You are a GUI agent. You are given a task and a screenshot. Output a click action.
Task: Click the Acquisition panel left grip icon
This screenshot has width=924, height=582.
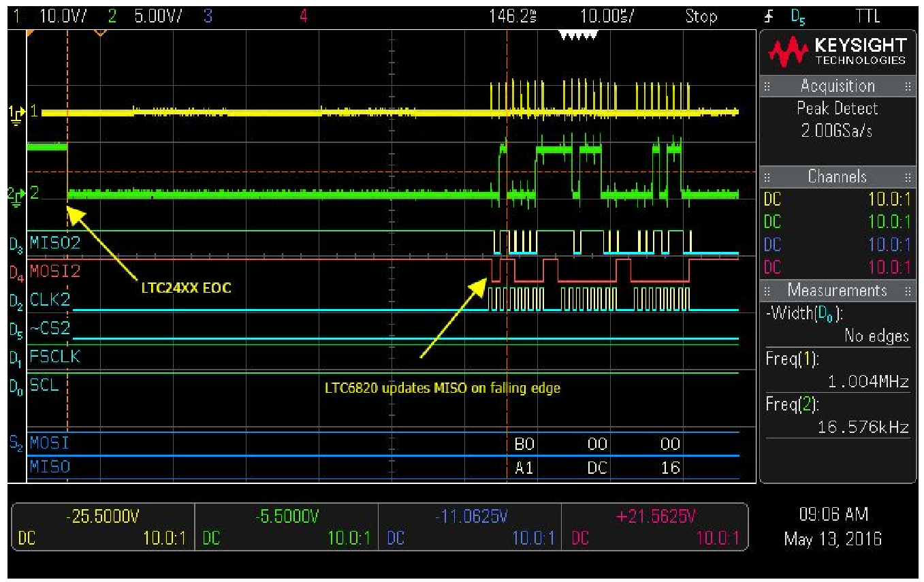click(767, 86)
